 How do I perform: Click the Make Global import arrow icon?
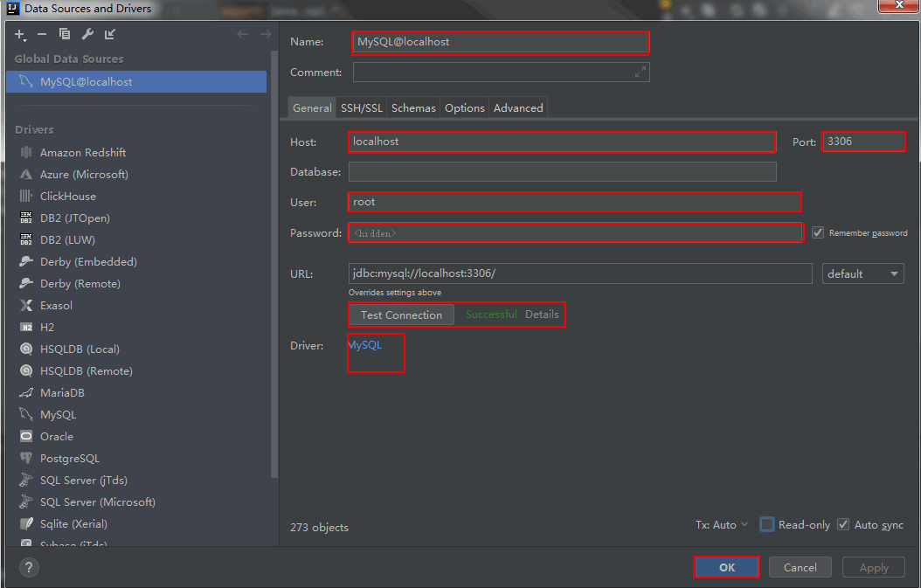tap(110, 34)
